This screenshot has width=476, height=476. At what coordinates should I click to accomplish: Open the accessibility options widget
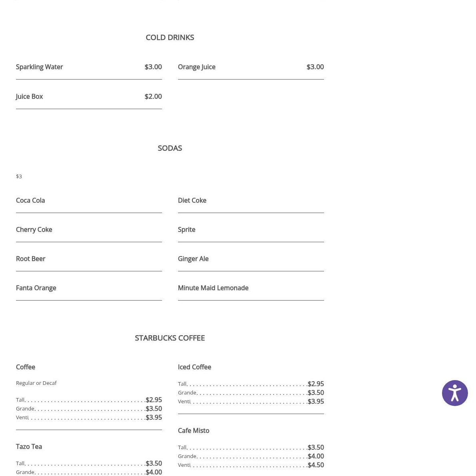pos(454,393)
